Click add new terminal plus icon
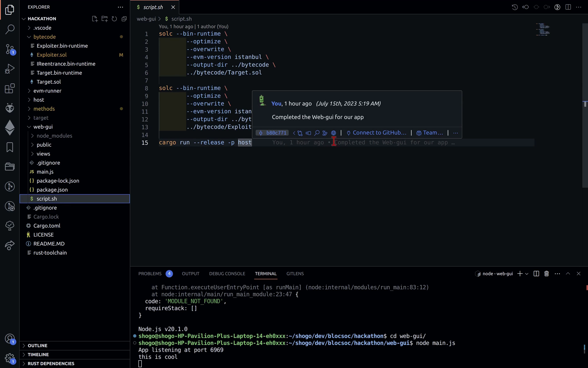 pyautogui.click(x=520, y=274)
